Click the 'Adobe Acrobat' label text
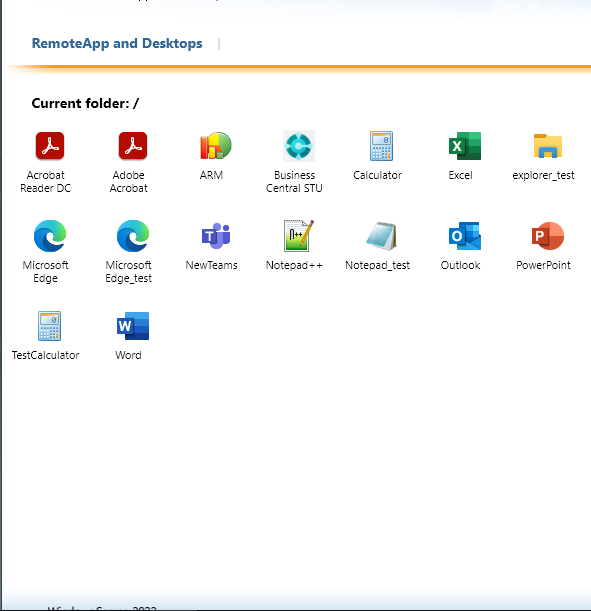The height and width of the screenshot is (611, 591). click(x=129, y=182)
